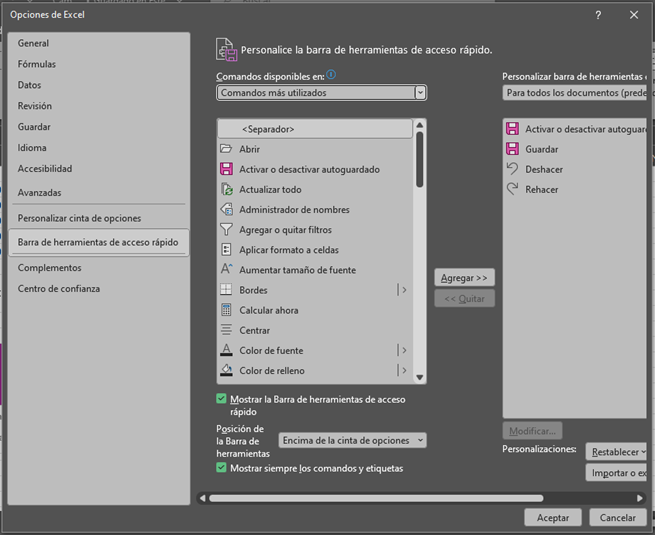Image resolution: width=655 pixels, height=535 pixels.
Task: Open the General options category
Action: 99,43
